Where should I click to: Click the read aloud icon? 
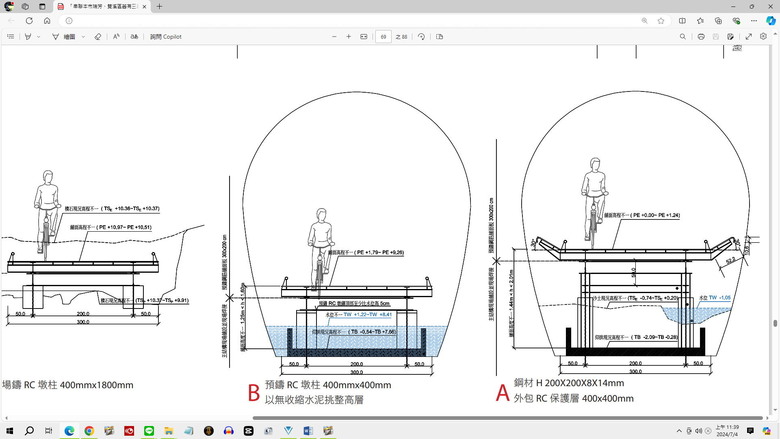point(116,36)
